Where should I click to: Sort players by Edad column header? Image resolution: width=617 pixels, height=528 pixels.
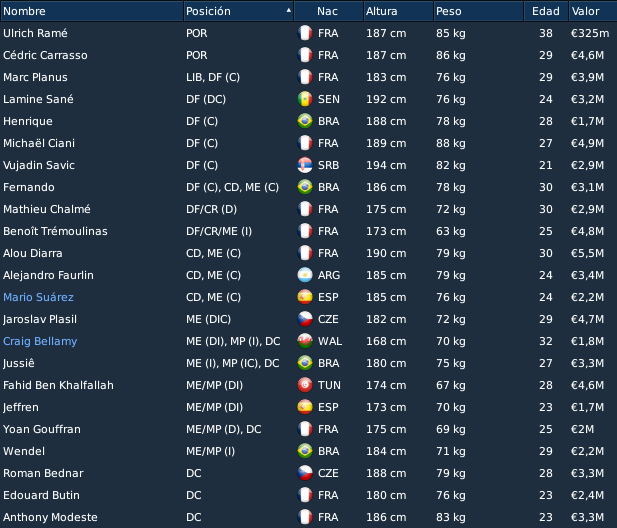(x=546, y=11)
